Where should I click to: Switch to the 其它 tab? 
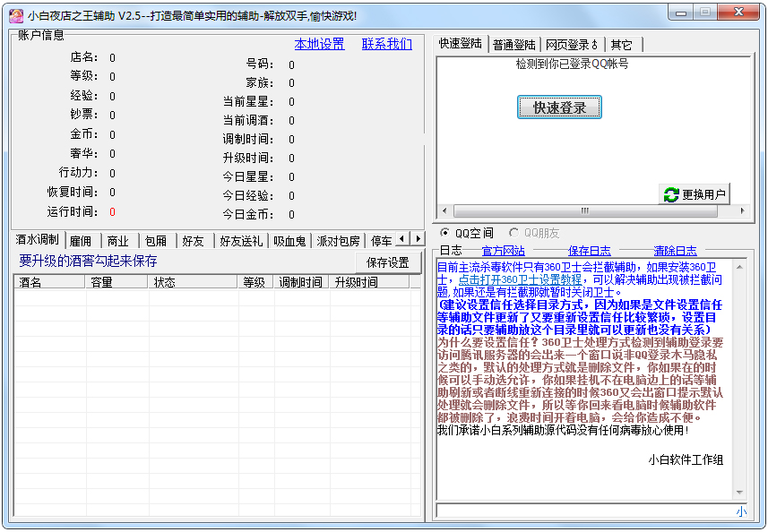click(622, 45)
